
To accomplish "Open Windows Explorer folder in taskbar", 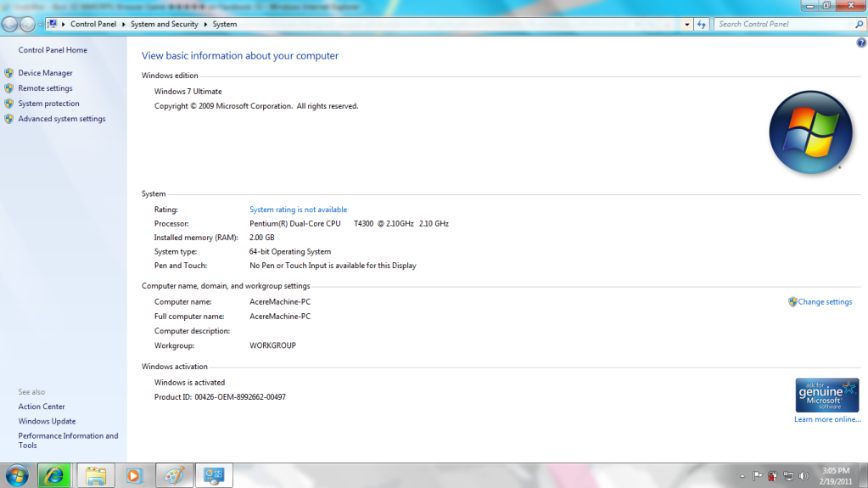I will (x=96, y=475).
